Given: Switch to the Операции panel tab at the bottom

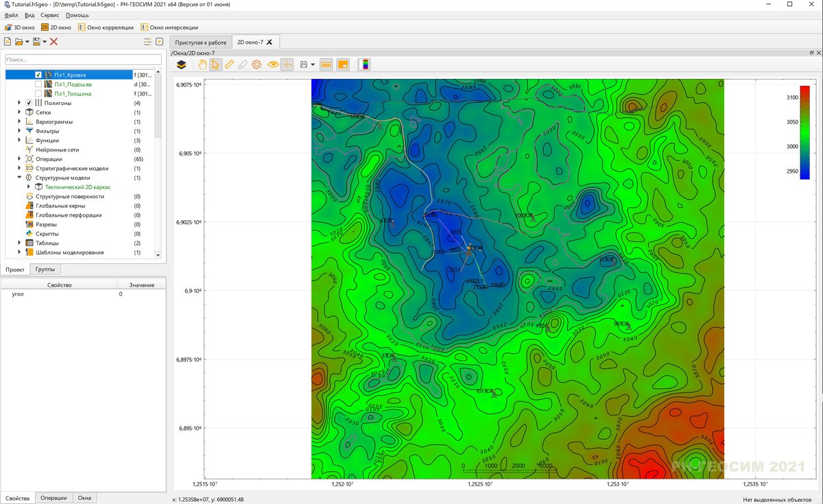Looking at the screenshot, I should pyautogui.click(x=53, y=498).
